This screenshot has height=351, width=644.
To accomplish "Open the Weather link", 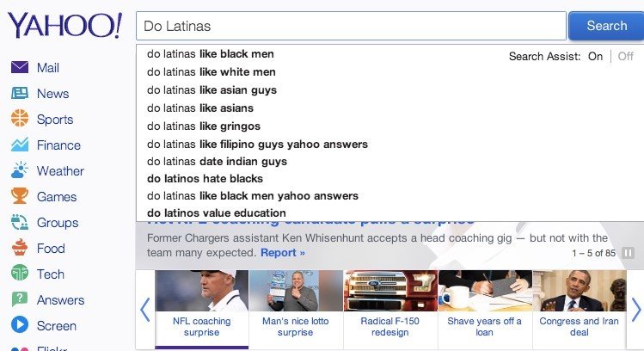I will (x=60, y=171).
